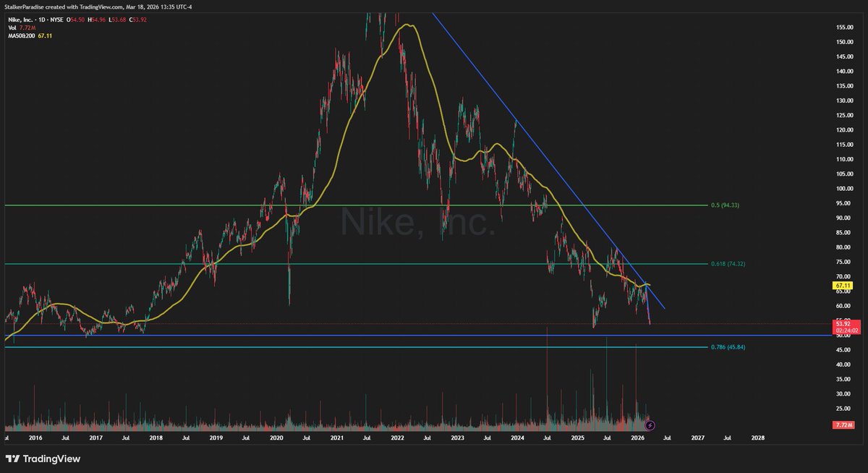Click the 2017 label on the time axis
868x473 pixels.
(95, 438)
